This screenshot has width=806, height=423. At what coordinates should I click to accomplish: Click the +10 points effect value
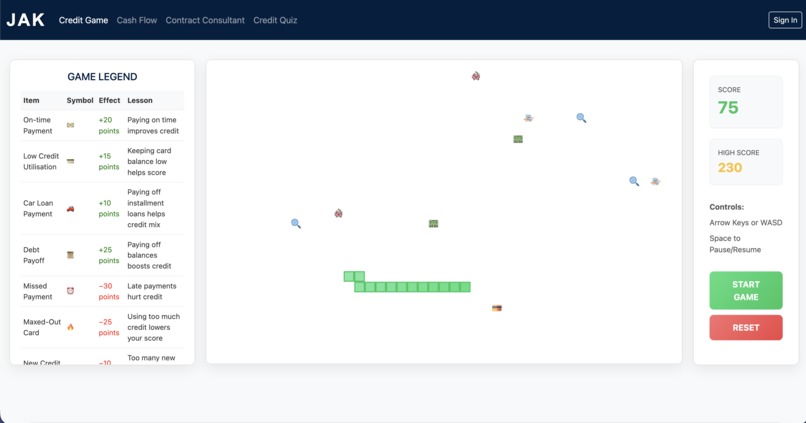coord(108,208)
